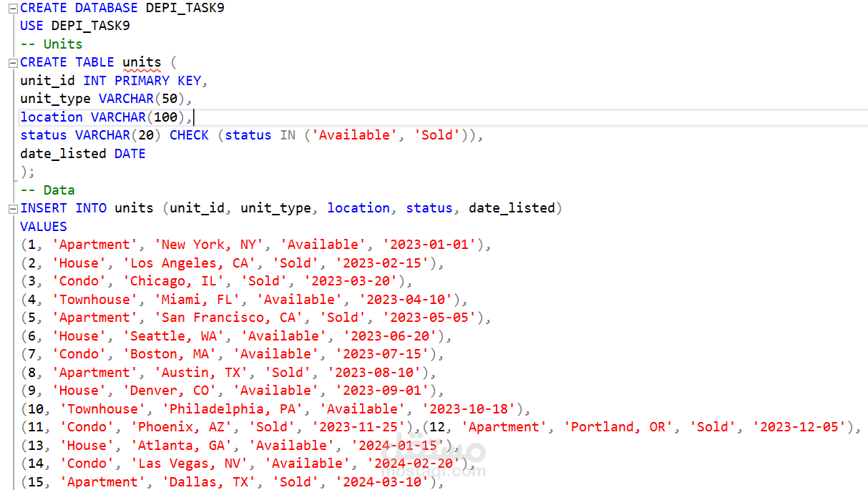Click the 'Townhouse' value in row 4
This screenshot has width=868, height=490.
point(93,299)
